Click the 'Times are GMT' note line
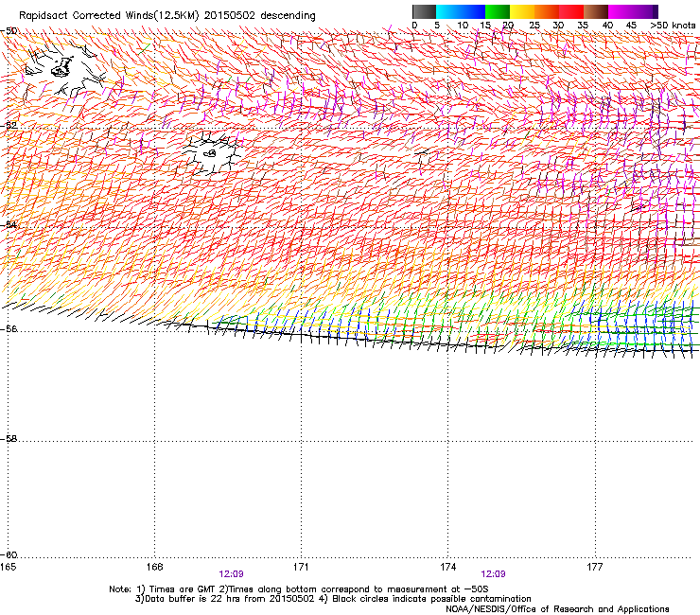The height and width of the screenshot is (615, 700). 299,589
